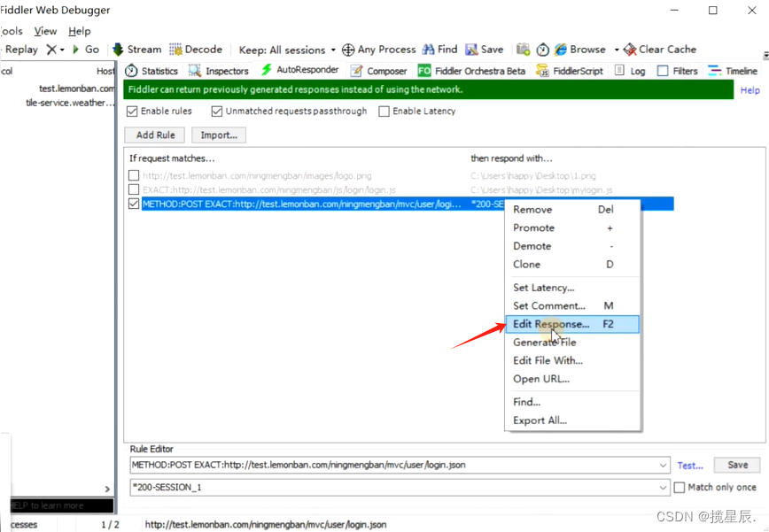This screenshot has width=769, height=532.
Task: Click the Find binoculars icon
Action: tap(429, 50)
